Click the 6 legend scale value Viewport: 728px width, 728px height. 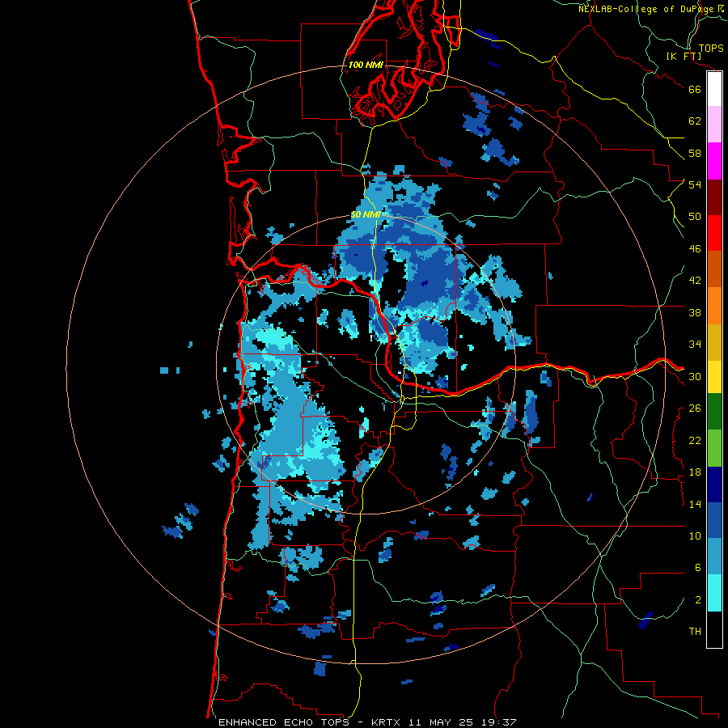click(x=698, y=568)
